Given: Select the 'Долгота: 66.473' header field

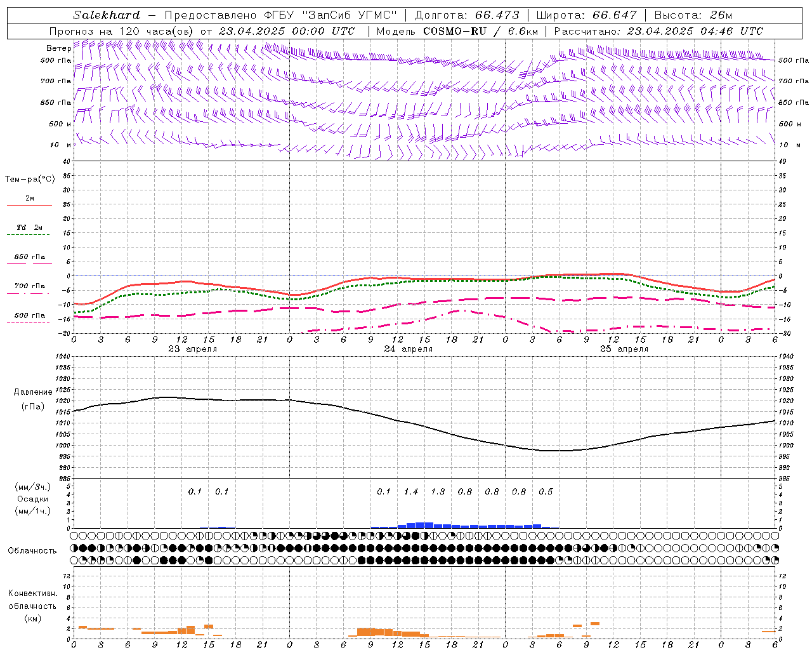Looking at the screenshot, I should coord(467,15).
